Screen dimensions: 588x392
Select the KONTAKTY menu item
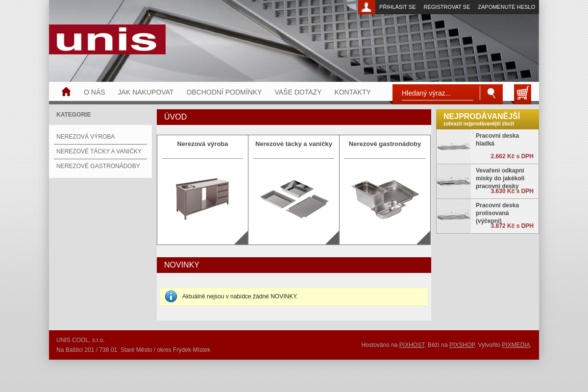click(352, 92)
